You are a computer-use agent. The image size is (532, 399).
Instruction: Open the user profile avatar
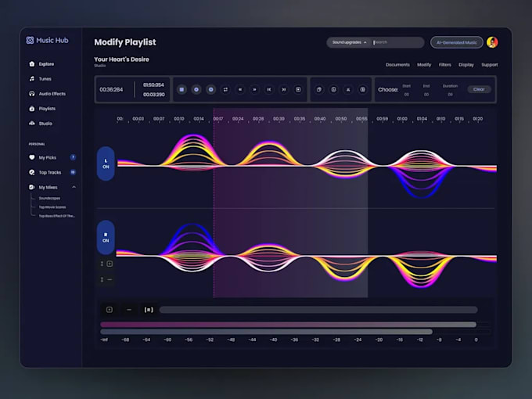(492, 42)
